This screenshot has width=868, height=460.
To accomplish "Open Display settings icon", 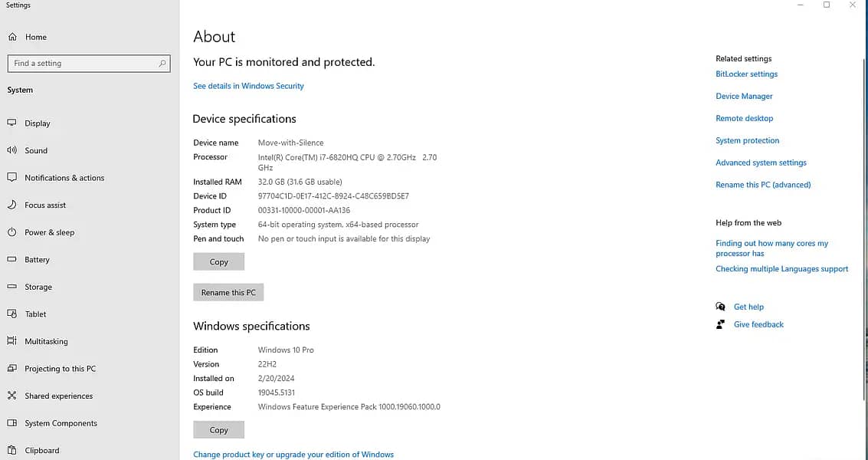I will click(x=11, y=123).
